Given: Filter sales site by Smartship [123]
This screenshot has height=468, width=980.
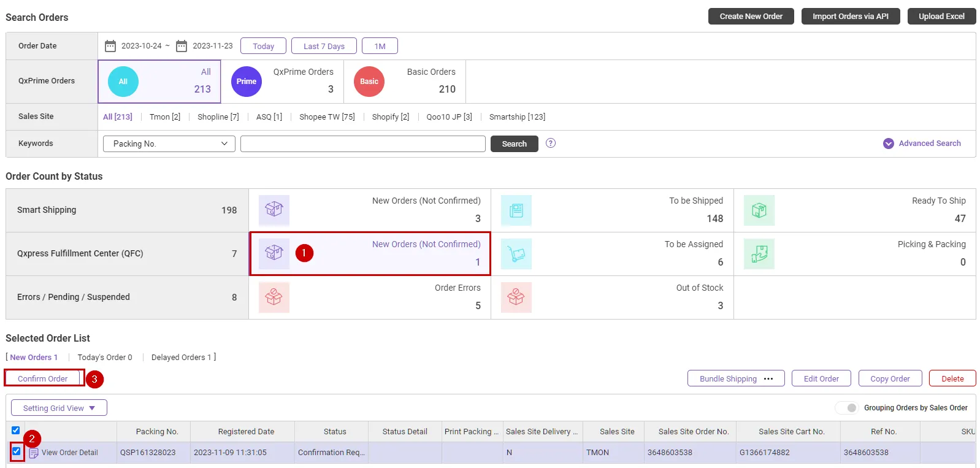Looking at the screenshot, I should tap(517, 117).
